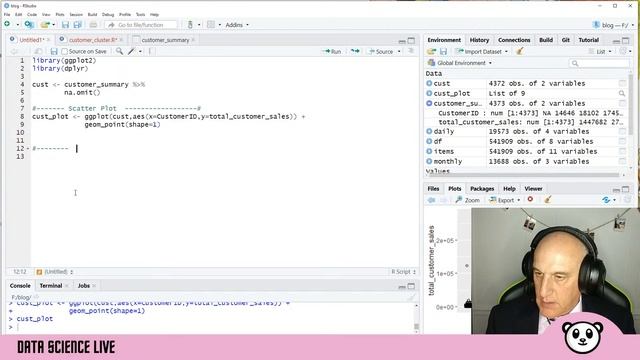
Task: Toggle the document outline icon
Action: click(x=411, y=51)
